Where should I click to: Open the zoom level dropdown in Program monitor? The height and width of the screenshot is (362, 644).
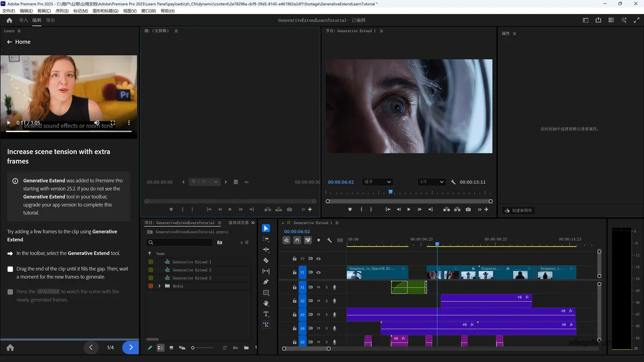[x=377, y=182]
